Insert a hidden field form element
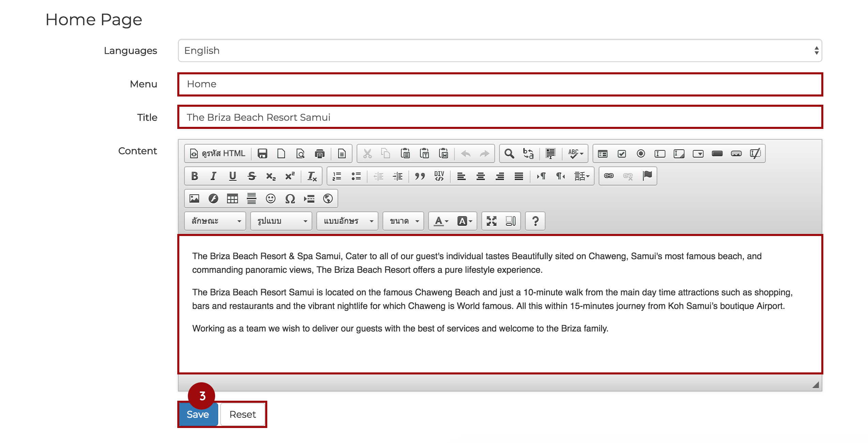 pos(755,153)
